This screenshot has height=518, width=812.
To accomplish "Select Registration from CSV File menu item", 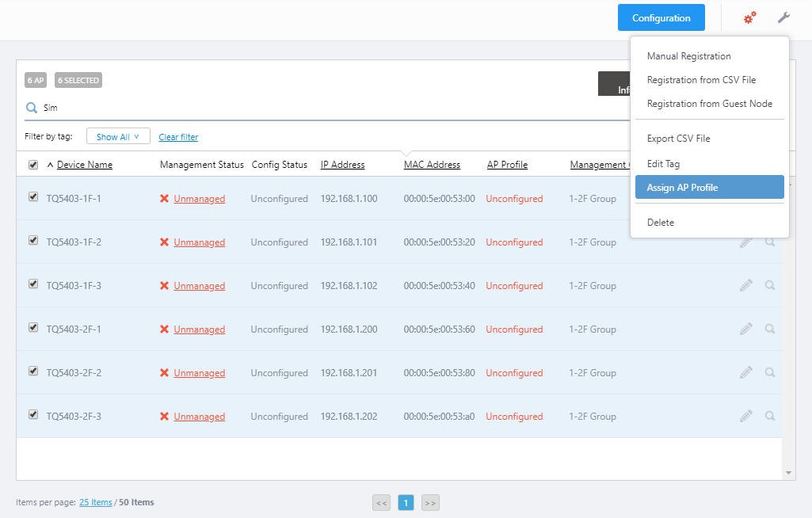I will [x=701, y=80].
